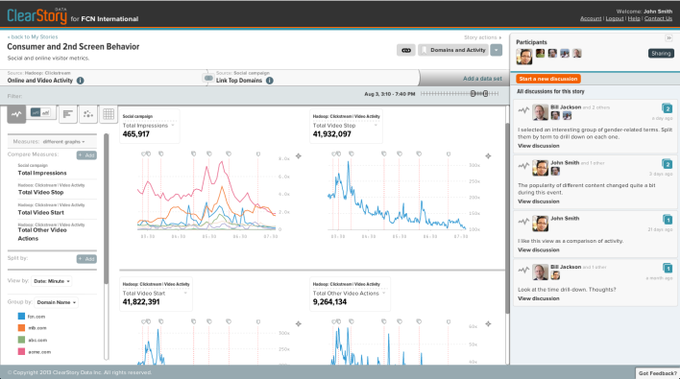Open the Measures 'different graphs' dropdown
The width and height of the screenshot is (680, 379).
pyautogui.click(x=64, y=142)
